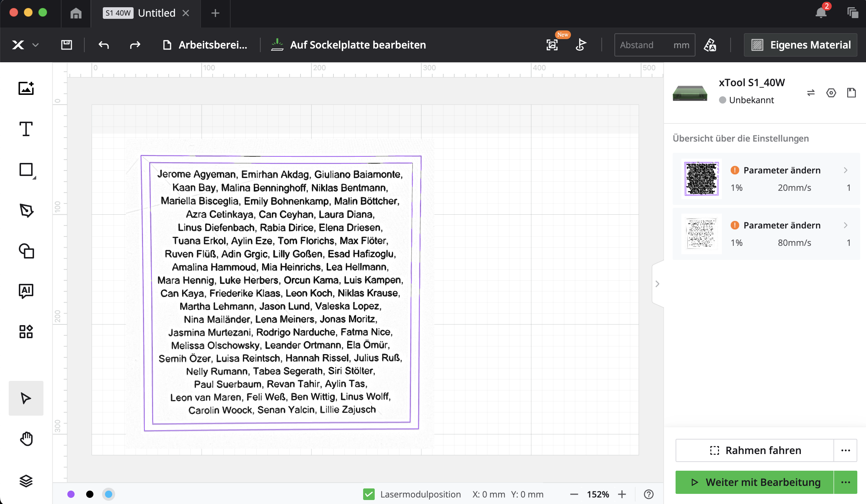The image size is (866, 504).
Task: Select the pen vector tool
Action: pyautogui.click(x=26, y=210)
